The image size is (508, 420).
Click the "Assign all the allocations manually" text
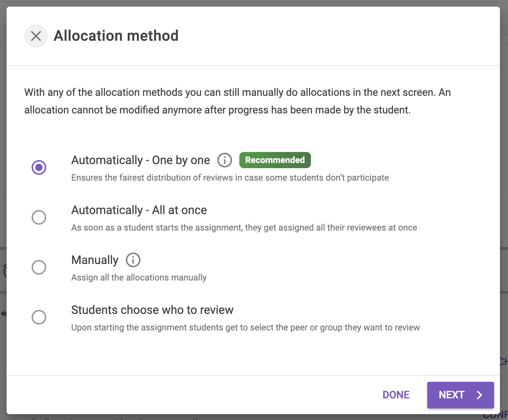pyautogui.click(x=139, y=278)
